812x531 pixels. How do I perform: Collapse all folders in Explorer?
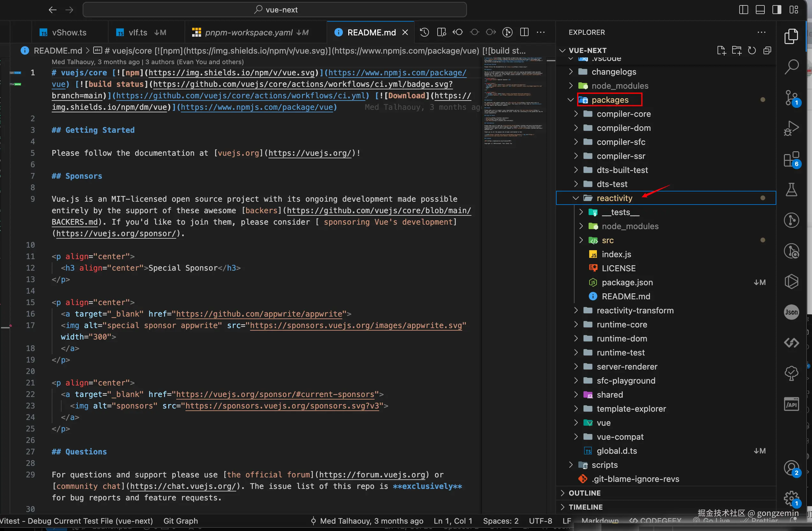click(767, 50)
